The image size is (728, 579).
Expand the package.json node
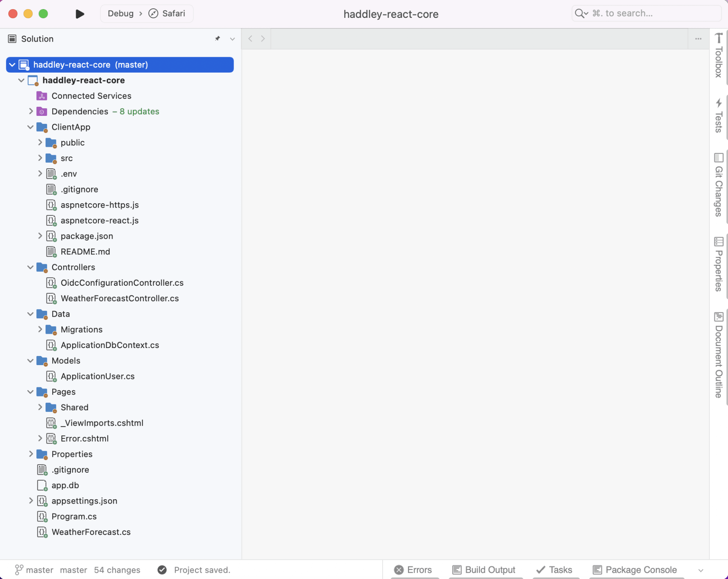40,236
